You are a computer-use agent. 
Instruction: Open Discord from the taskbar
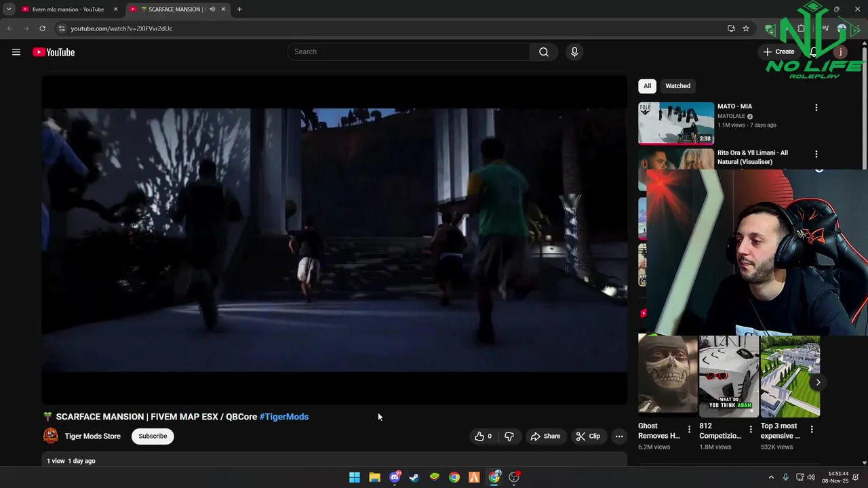[395, 477]
